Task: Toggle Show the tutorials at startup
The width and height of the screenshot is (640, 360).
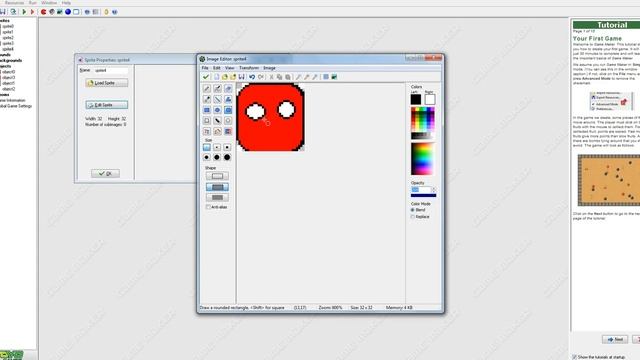Action: click(x=575, y=357)
